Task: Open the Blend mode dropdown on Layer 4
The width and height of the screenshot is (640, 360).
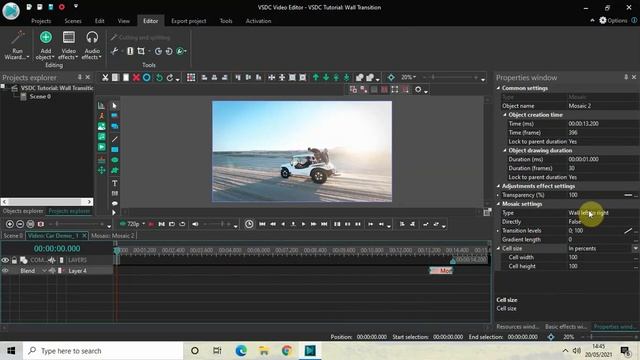Action: tap(44, 271)
